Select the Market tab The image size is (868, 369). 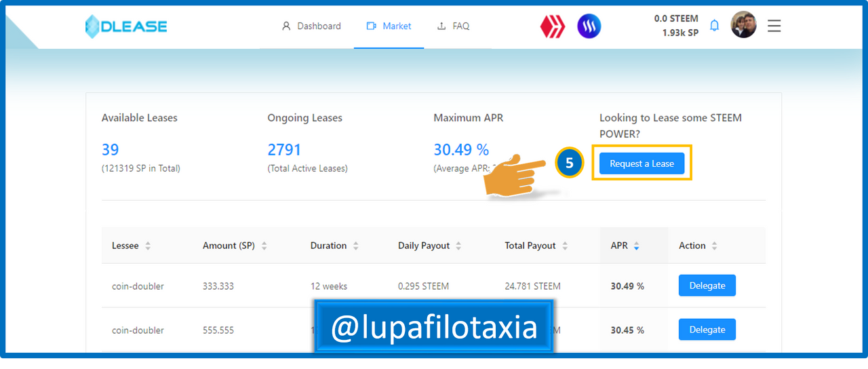pyautogui.click(x=389, y=26)
